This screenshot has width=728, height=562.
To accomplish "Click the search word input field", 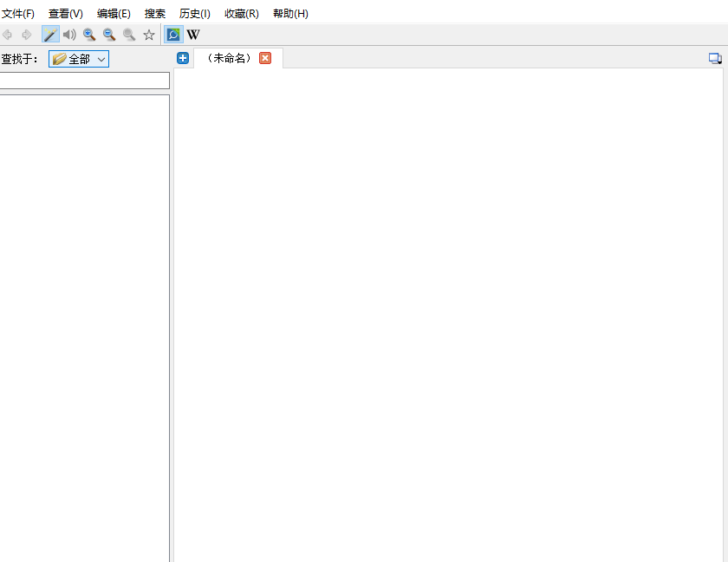I will coord(85,81).
